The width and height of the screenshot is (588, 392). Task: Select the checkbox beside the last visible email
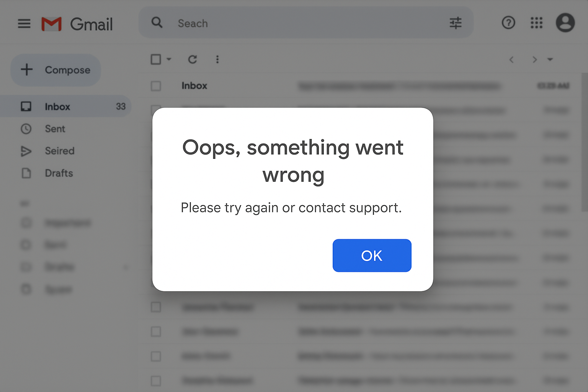coord(156,381)
